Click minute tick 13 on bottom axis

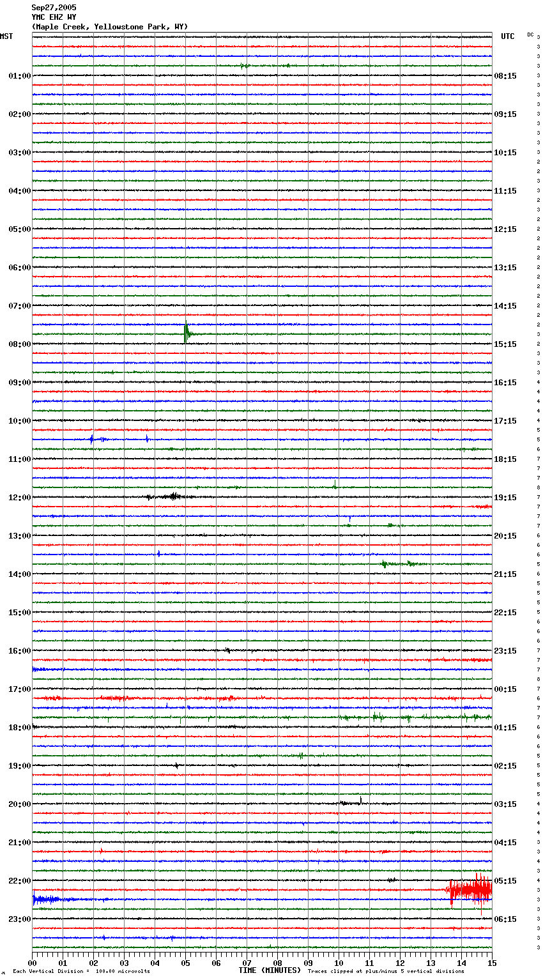[431, 963]
